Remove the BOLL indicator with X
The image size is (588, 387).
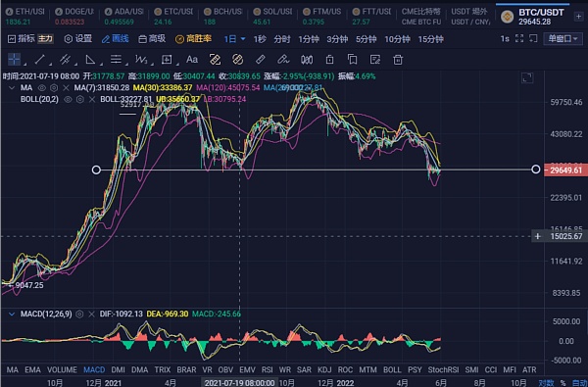[x=92, y=99]
